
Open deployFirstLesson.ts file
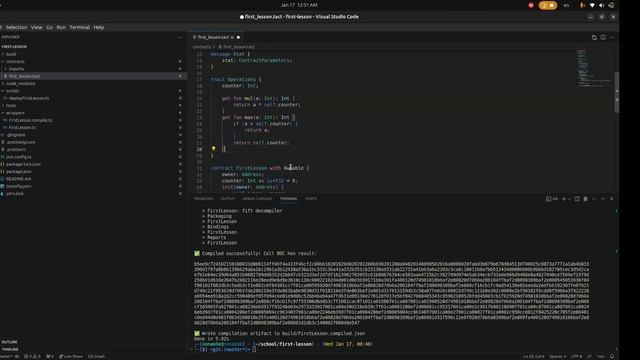(x=29, y=98)
